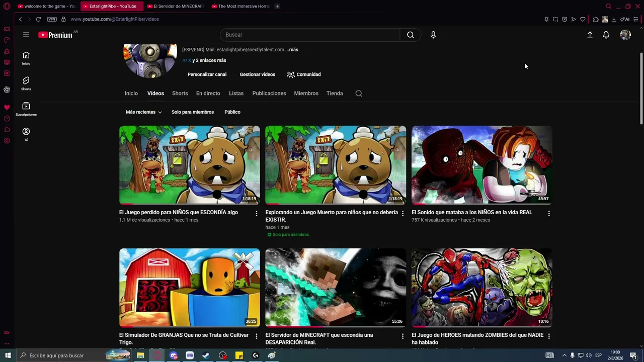The image size is (644, 362).
Task: Open the Tú profile section
Action: point(26,134)
